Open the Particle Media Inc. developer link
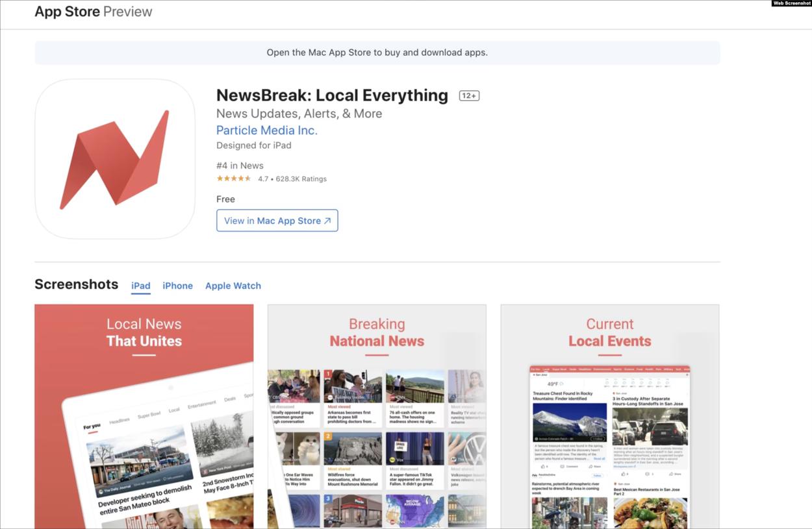 (x=267, y=130)
